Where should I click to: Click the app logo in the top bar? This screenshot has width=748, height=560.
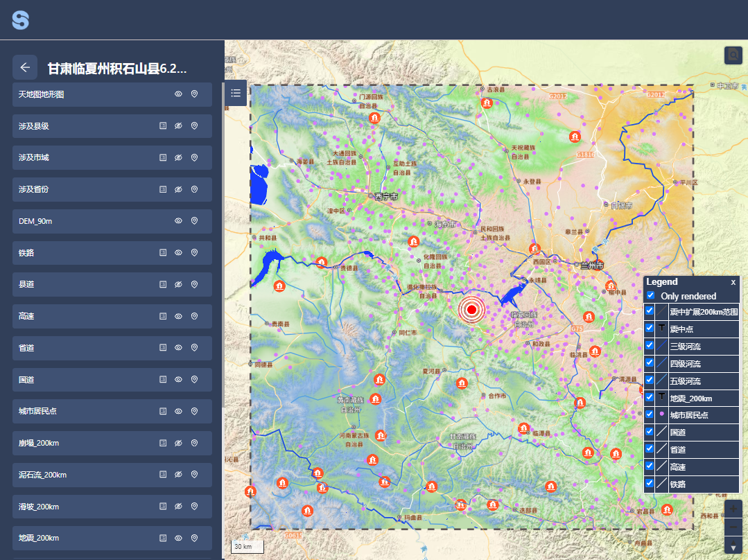tap(21, 20)
